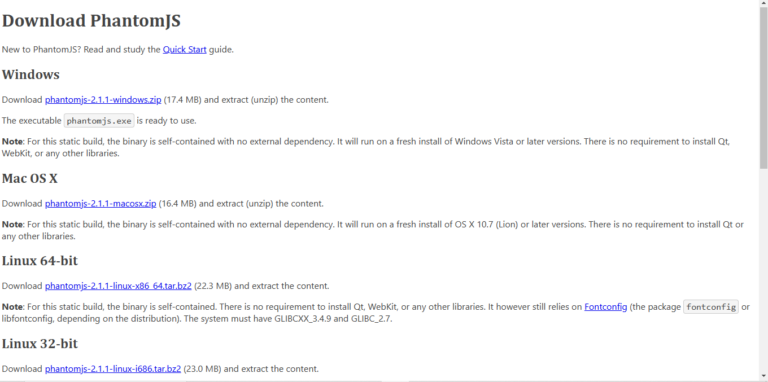The image size is (768, 382).
Task: Click the bold Note under Mac OS X
Action: click(x=12, y=224)
